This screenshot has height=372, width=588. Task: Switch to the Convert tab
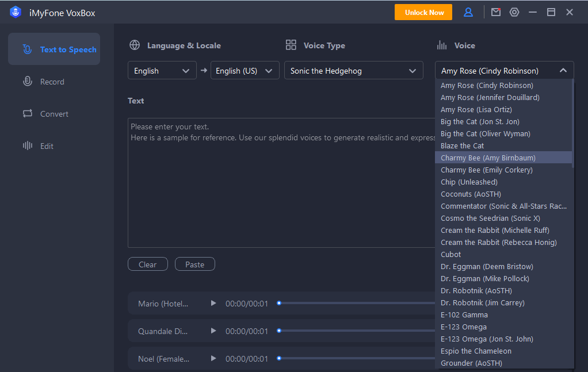[x=54, y=114]
